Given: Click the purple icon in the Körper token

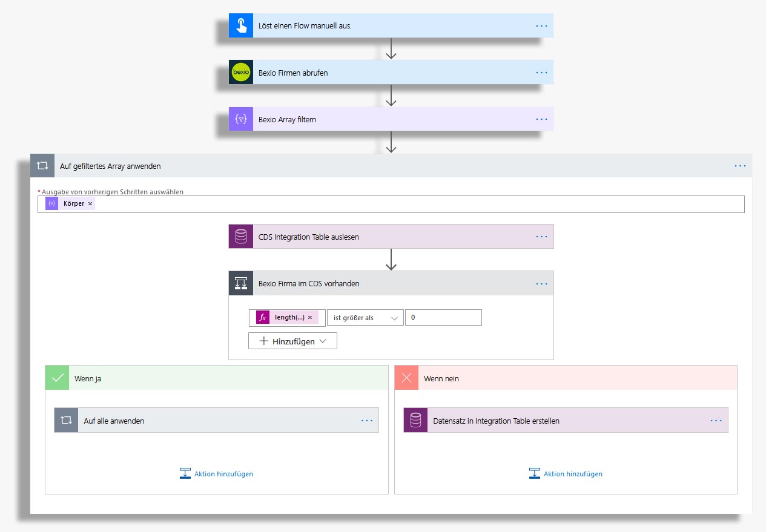Looking at the screenshot, I should coord(52,204).
